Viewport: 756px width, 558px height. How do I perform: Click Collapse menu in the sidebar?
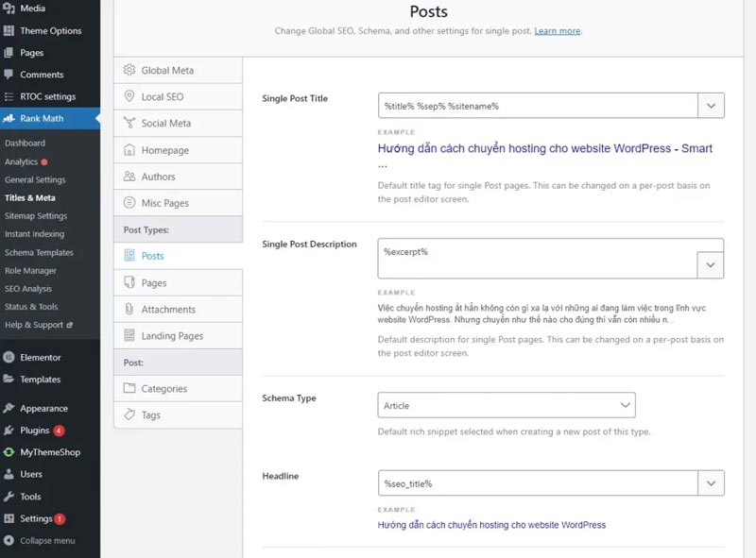(46, 541)
